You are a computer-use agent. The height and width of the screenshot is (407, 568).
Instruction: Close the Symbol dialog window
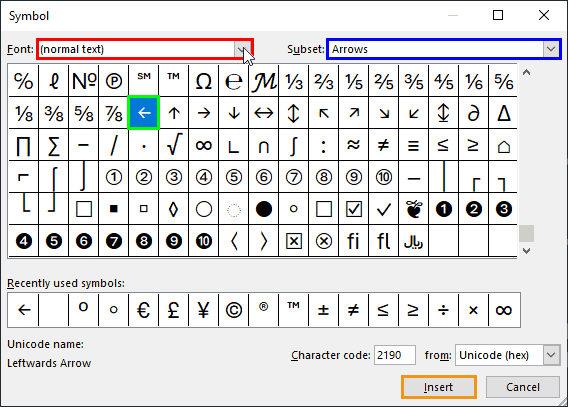point(544,15)
